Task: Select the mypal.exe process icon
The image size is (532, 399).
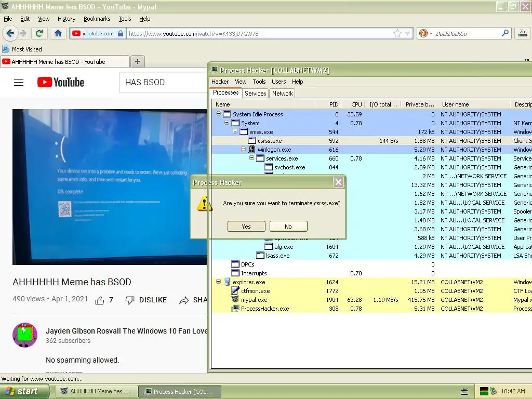Action: (x=235, y=300)
